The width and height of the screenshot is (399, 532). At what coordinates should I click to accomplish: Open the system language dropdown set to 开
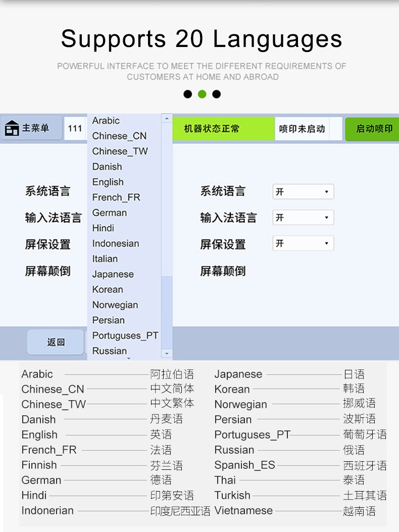point(303,192)
